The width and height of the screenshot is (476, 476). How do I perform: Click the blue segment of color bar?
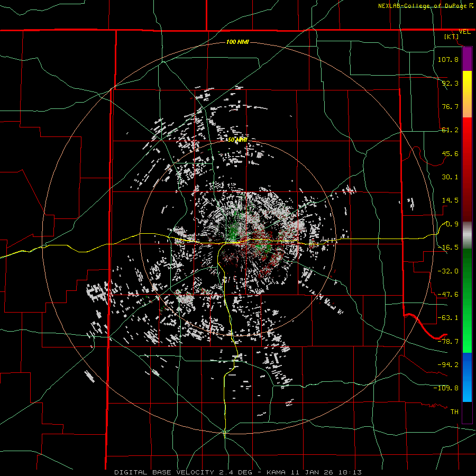(467, 377)
